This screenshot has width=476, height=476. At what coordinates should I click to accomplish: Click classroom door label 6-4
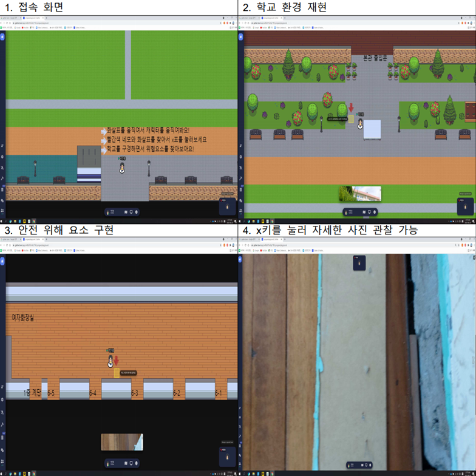pos(93,393)
